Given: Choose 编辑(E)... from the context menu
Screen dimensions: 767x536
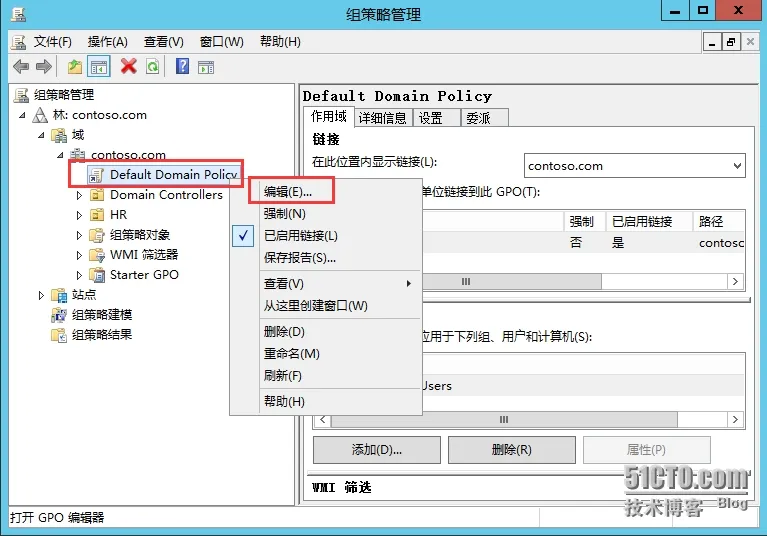Looking at the screenshot, I should coord(326,192).
